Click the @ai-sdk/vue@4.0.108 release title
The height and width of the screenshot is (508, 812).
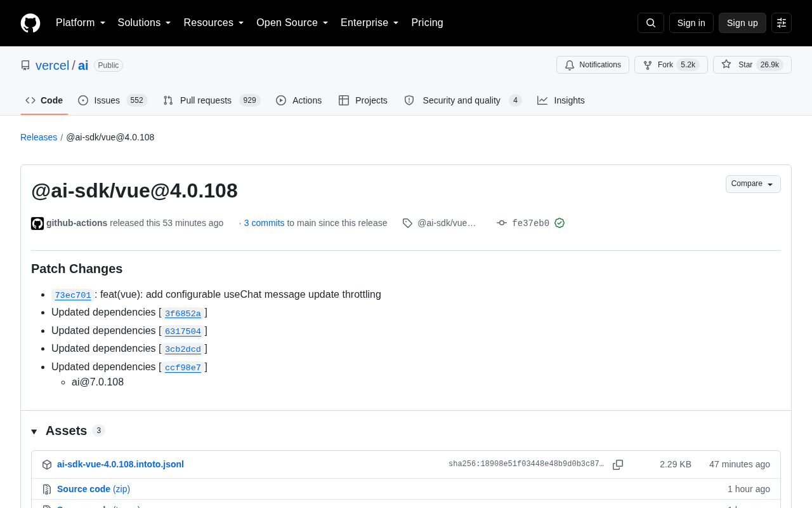point(134,190)
